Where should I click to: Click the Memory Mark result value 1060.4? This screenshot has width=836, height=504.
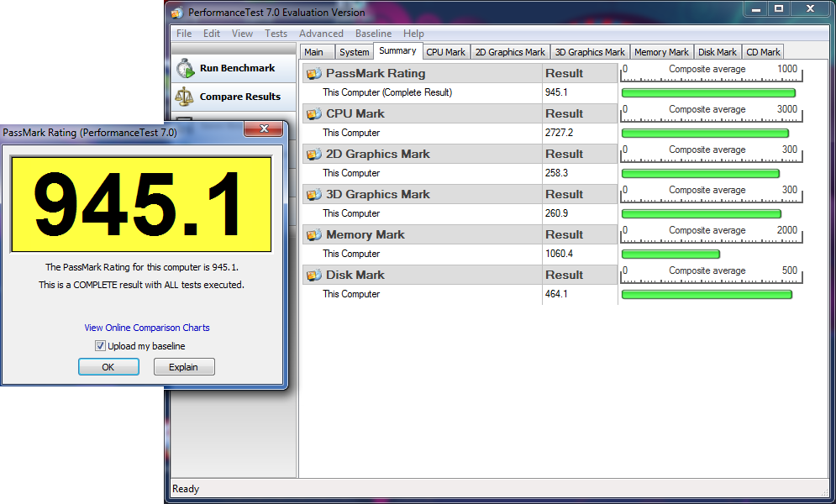tap(559, 254)
